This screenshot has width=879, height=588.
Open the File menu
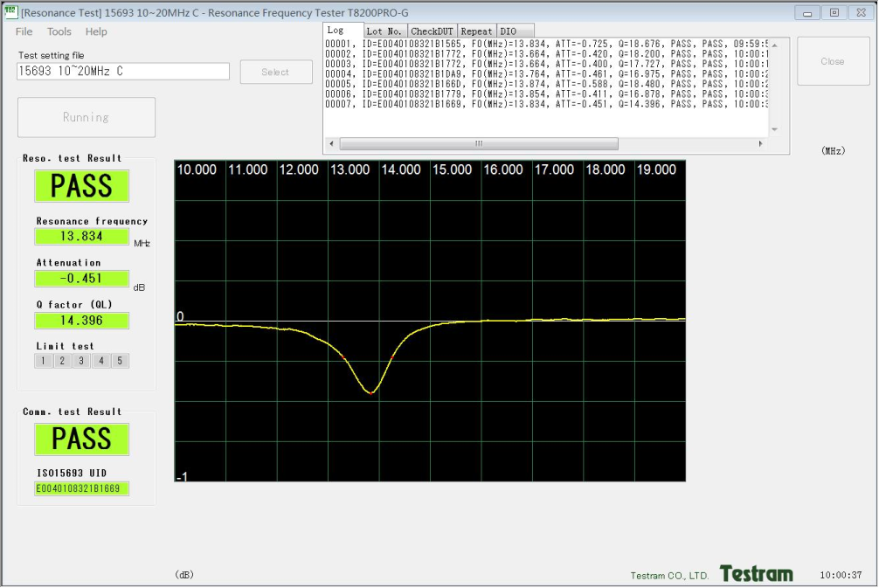tap(24, 31)
